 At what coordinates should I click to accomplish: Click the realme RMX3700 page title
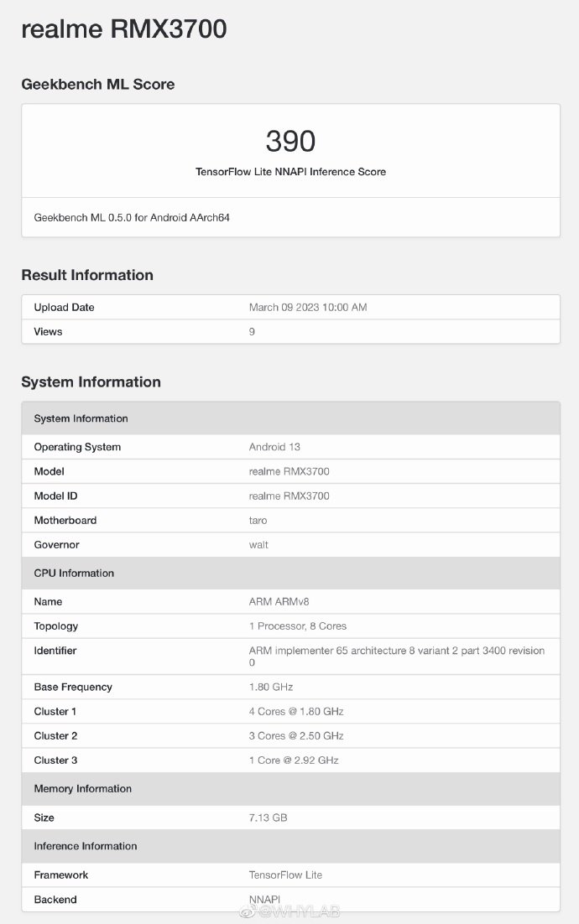pyautogui.click(x=123, y=29)
